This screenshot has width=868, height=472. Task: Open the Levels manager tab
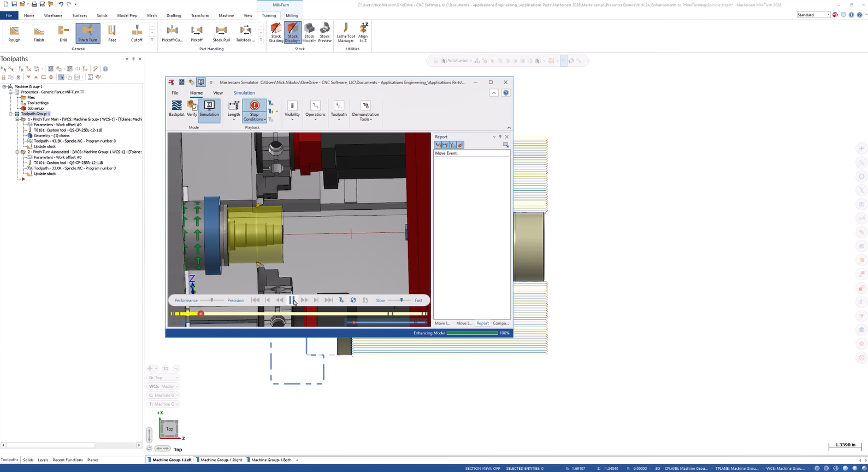pyautogui.click(x=43, y=460)
